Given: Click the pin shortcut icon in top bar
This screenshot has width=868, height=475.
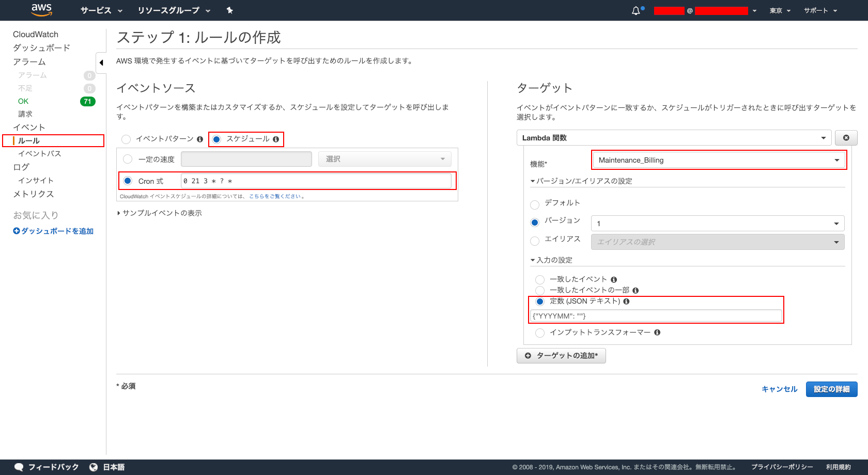Looking at the screenshot, I should [230, 10].
